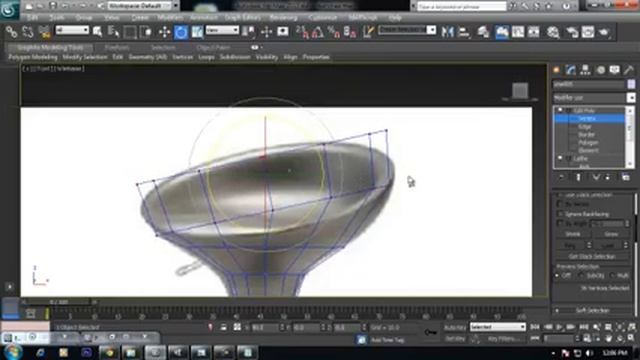
Task: Click the Use Pivot Point Center icon
Action: [249, 32]
